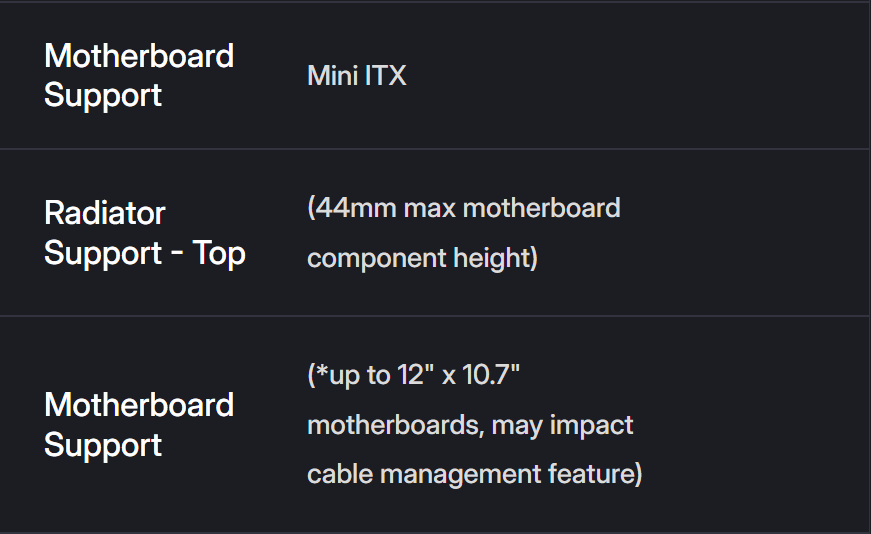This screenshot has width=871, height=534.
Task: Click the "Mini ITX" value text
Action: point(357,76)
